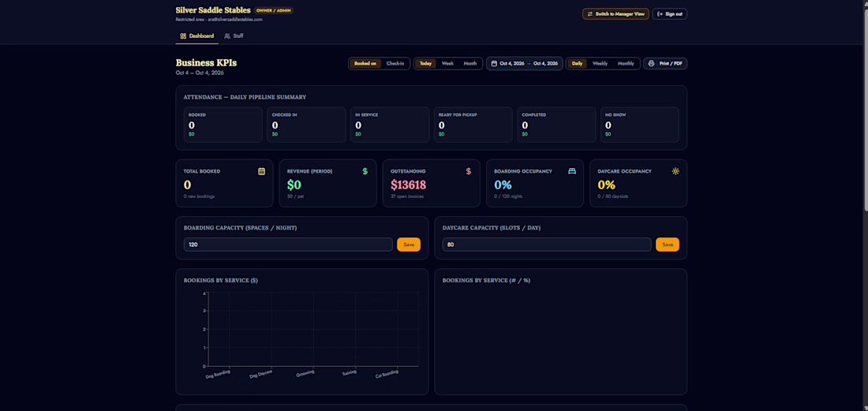Screen dimensions: 868x411
Task: Click the Ready For Pickup card
Action: point(473,125)
